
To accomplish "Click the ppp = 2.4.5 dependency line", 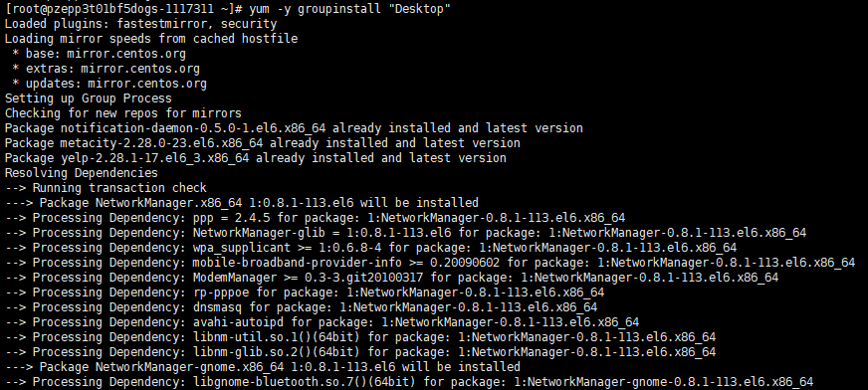I will coord(315,218).
